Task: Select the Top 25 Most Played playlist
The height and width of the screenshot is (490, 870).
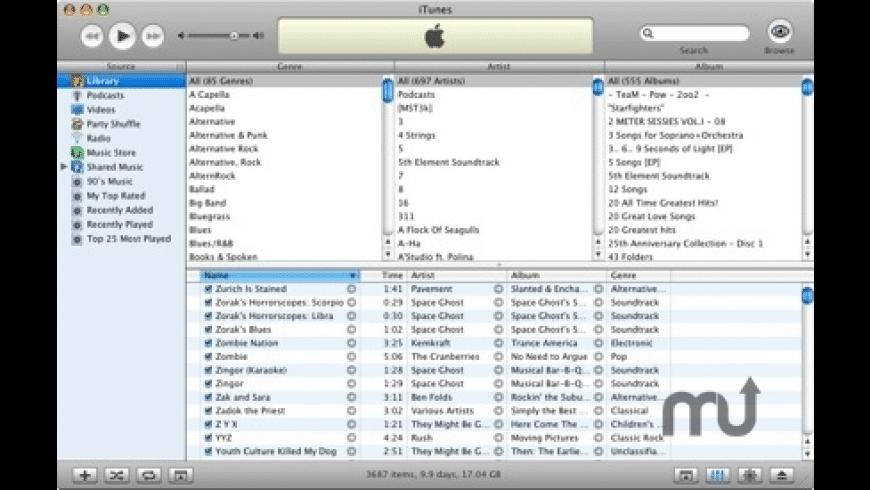Action: 122,239
